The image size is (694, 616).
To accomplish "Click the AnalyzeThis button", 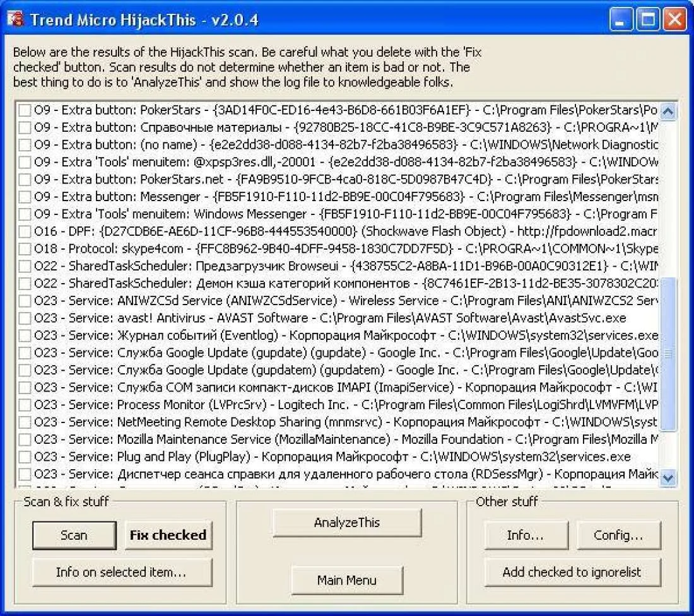I will [347, 523].
